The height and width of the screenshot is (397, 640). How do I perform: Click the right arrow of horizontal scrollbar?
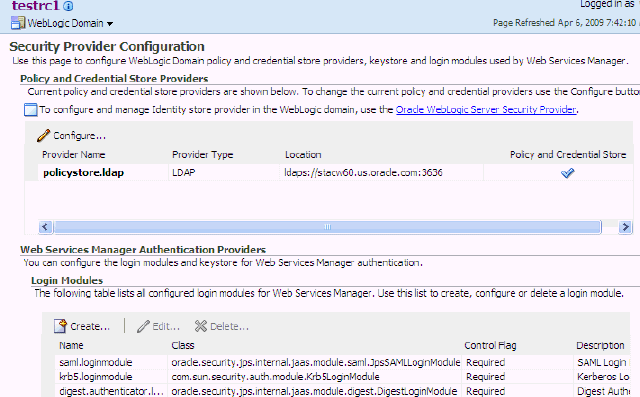pos(625,227)
